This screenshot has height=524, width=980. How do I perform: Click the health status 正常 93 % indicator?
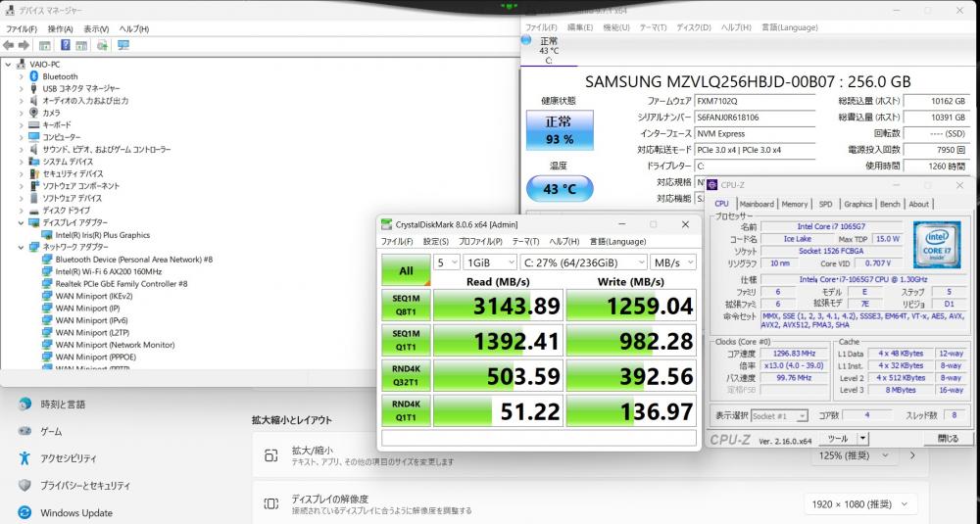pyautogui.click(x=560, y=130)
